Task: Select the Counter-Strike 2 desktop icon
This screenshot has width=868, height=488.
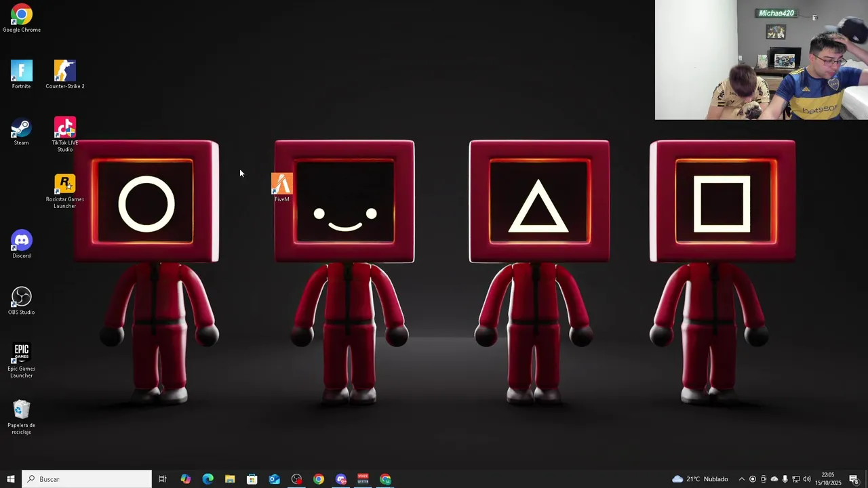Action: click(65, 75)
